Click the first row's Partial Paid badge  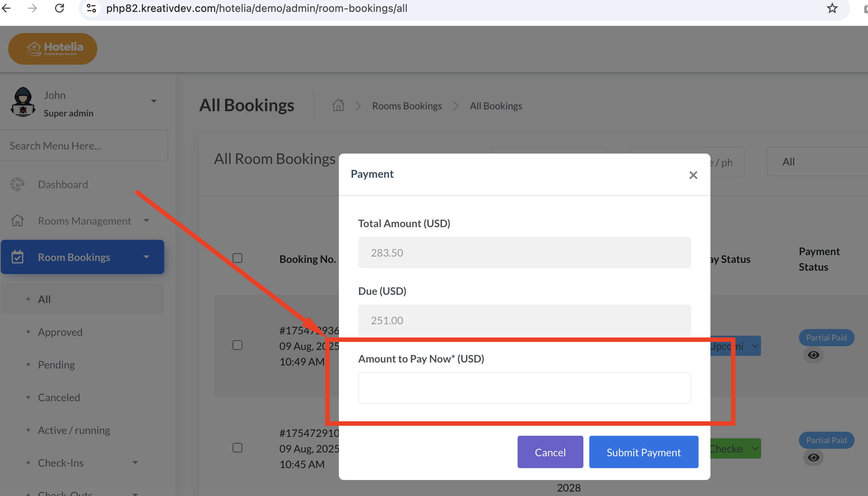coord(826,338)
